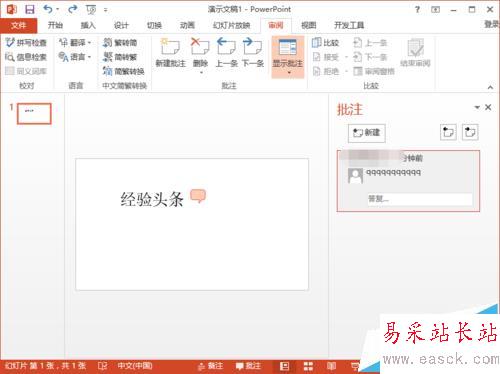This screenshot has height=374, width=500.
Task: Open the 接受 dropdown arrow
Action: [346, 57]
